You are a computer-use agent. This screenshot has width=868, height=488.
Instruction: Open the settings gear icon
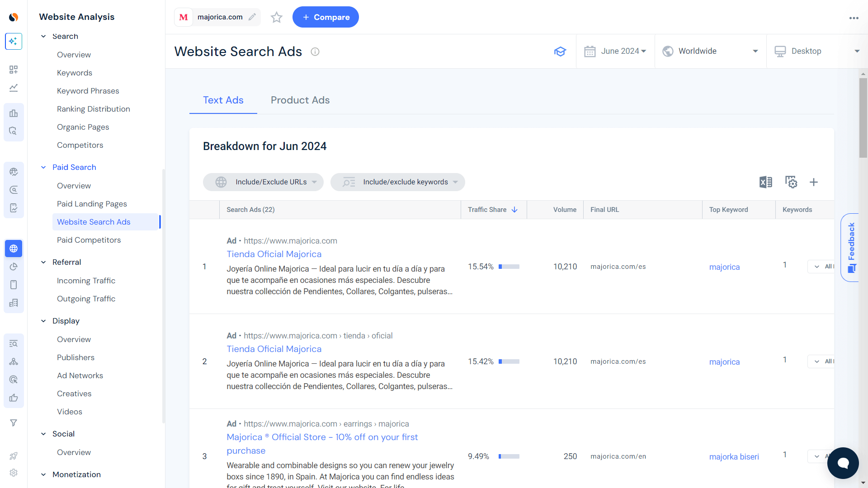click(14, 473)
